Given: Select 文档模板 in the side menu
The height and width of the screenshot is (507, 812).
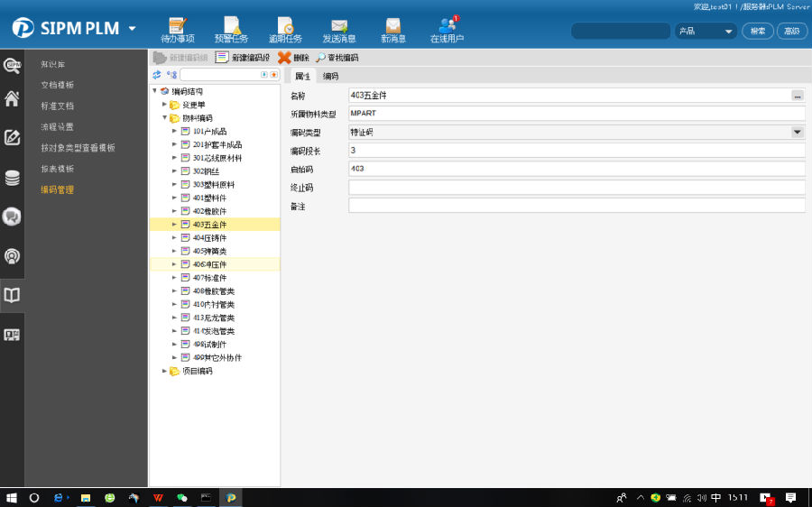Looking at the screenshot, I should tap(57, 85).
